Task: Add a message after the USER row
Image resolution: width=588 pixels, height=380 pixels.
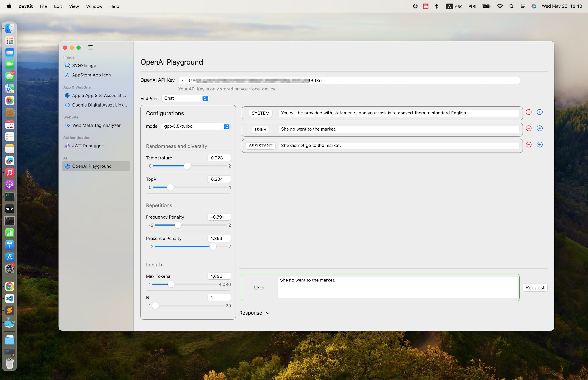Action: [x=540, y=128]
